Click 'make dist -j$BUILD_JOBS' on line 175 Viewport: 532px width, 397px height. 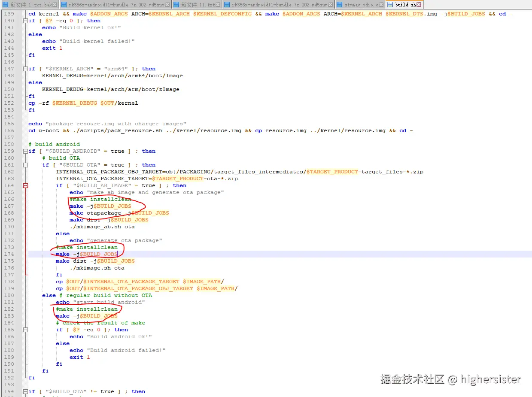(x=95, y=261)
